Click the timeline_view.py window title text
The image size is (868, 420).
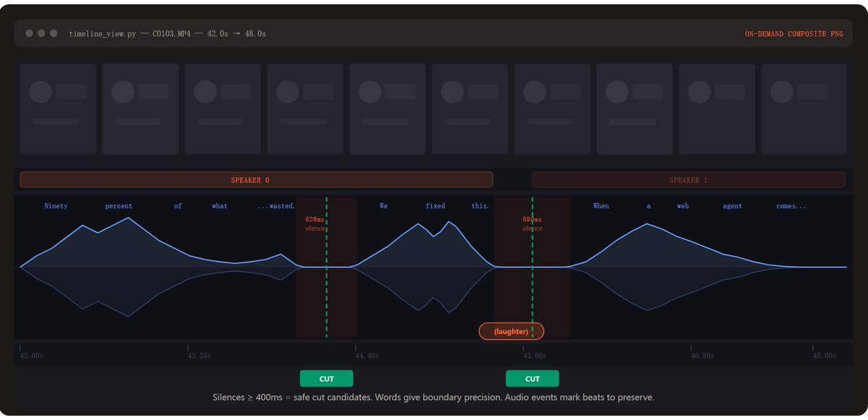(167, 34)
